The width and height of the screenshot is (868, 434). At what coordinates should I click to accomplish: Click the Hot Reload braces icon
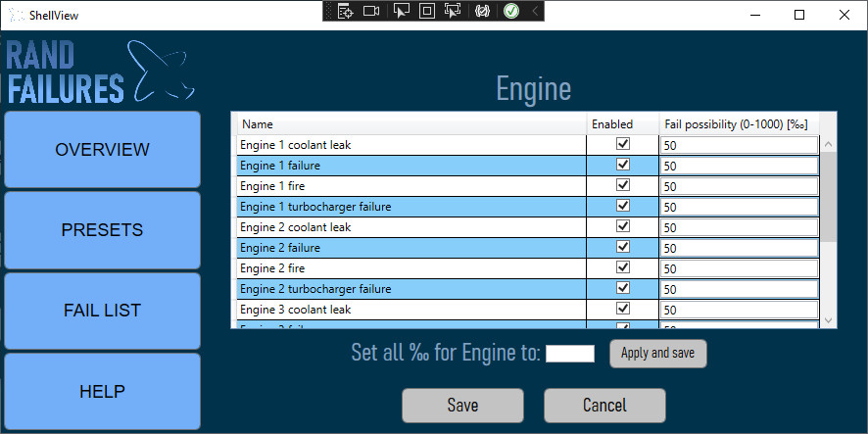[x=482, y=12]
